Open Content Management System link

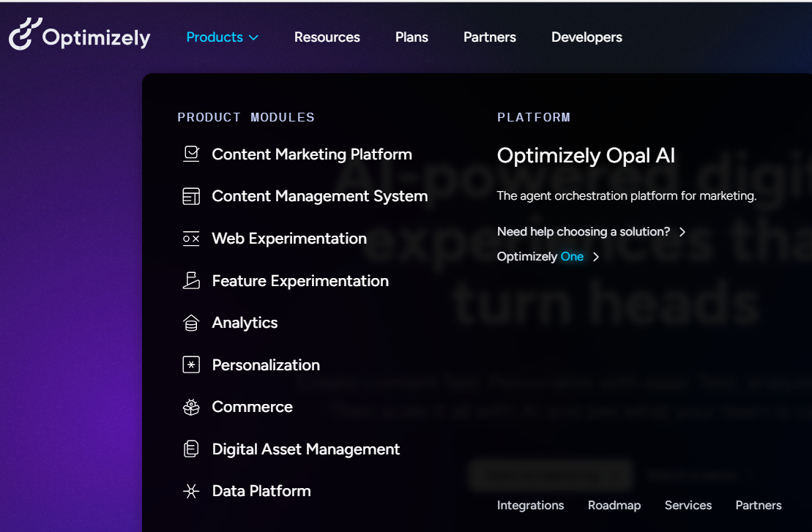(319, 196)
